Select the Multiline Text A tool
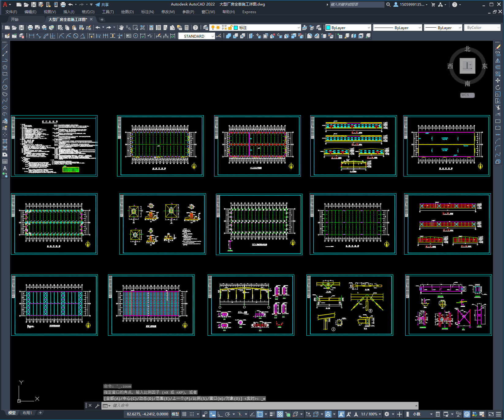 coord(5,168)
